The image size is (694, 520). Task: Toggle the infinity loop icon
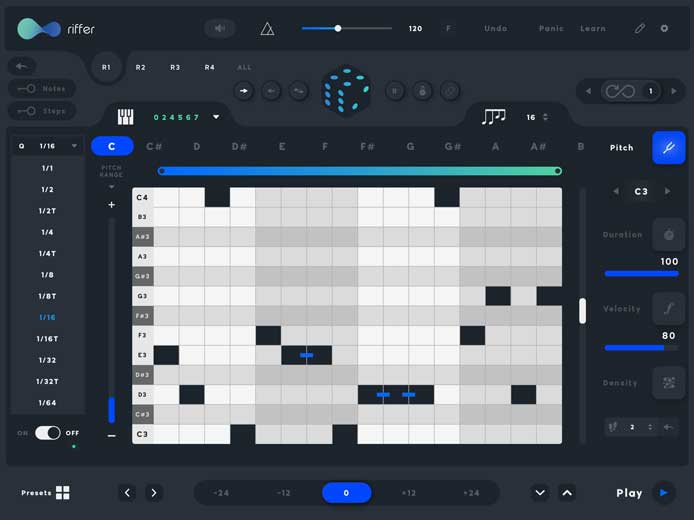tap(621, 91)
